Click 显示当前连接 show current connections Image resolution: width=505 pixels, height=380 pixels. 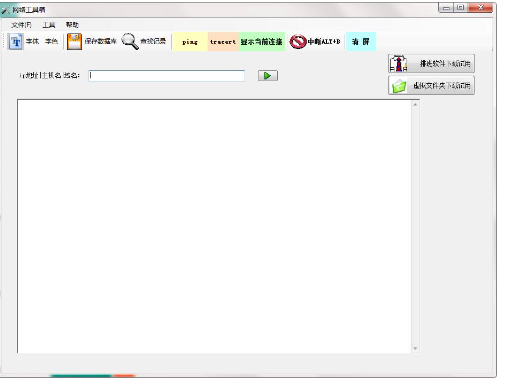(x=262, y=42)
